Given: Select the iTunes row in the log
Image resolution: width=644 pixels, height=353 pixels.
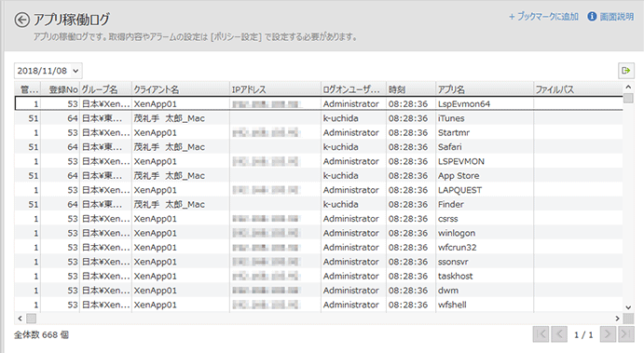Looking at the screenshot, I should point(319,118).
